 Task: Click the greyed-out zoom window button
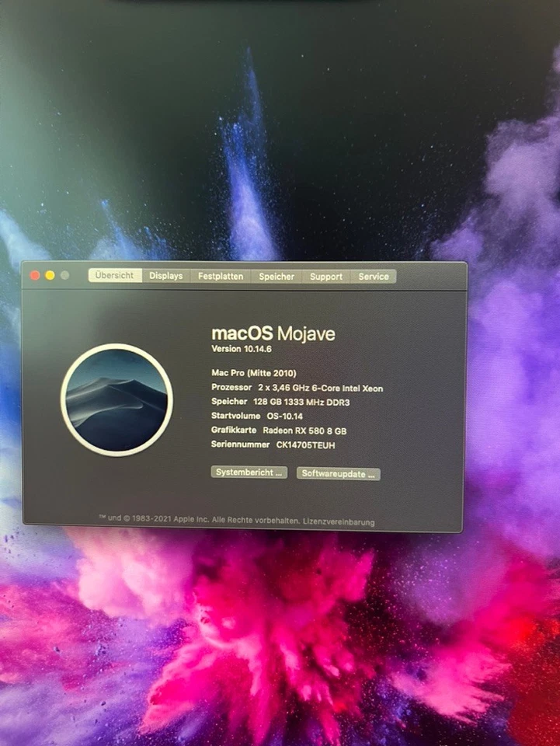tap(65, 275)
